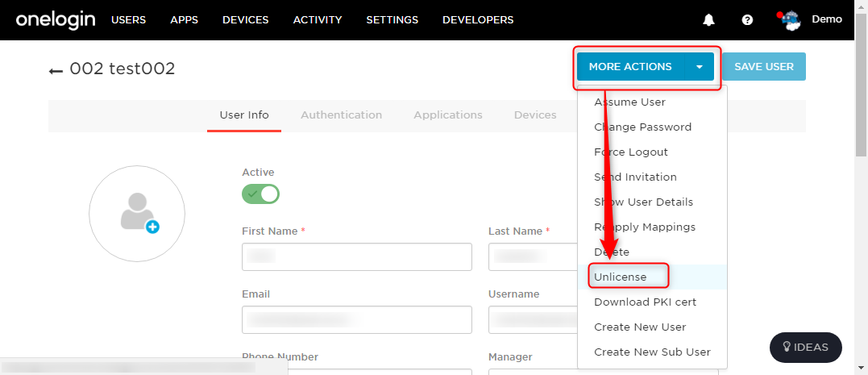This screenshot has height=375, width=868.
Task: Click into the Username field
Action: 533,319
